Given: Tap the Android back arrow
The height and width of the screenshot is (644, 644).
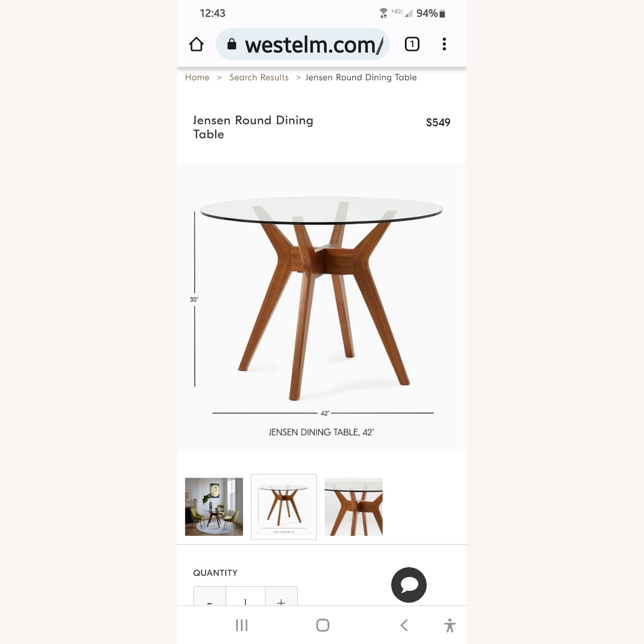Looking at the screenshot, I should pyautogui.click(x=404, y=625).
